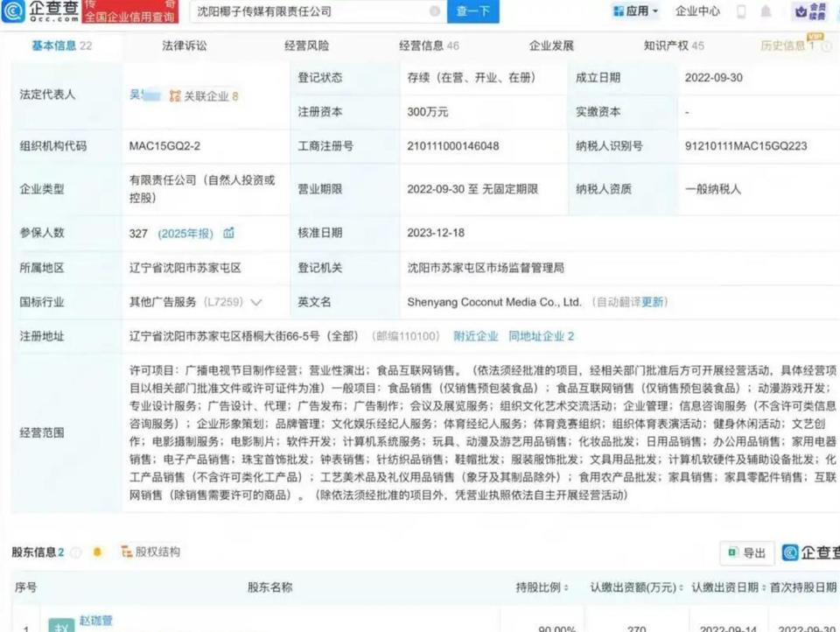Select the business term 2022-09-30 至 无固定期限
The image size is (840, 632).
472,189
